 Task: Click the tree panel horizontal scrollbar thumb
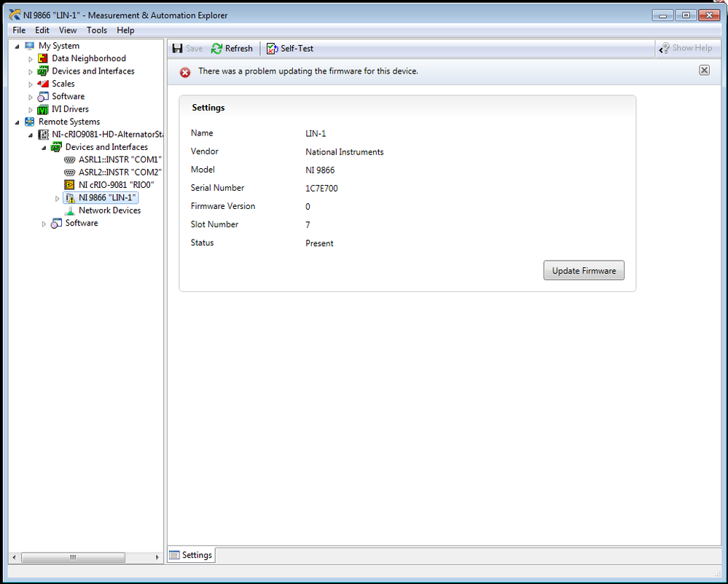coord(74,557)
